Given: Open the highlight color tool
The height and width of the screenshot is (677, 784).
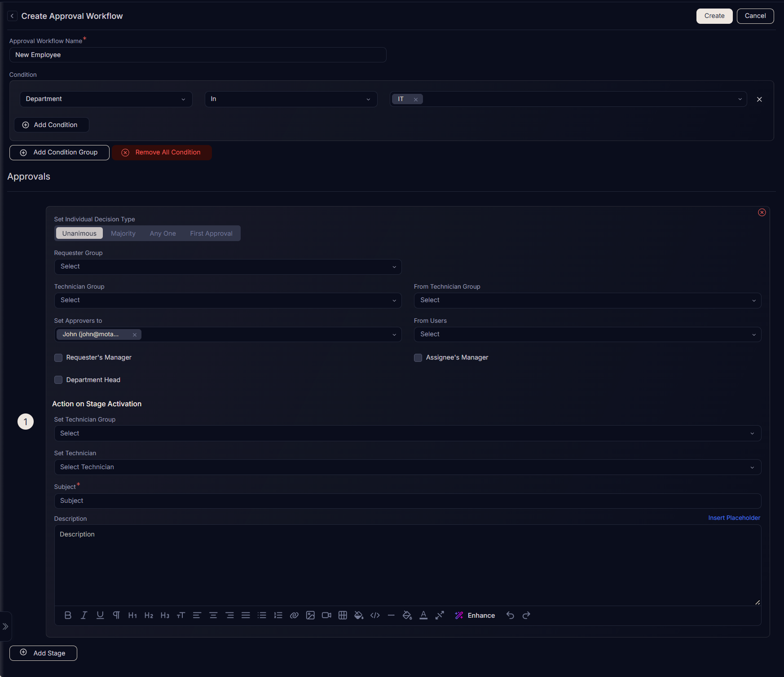Looking at the screenshot, I should (x=407, y=615).
